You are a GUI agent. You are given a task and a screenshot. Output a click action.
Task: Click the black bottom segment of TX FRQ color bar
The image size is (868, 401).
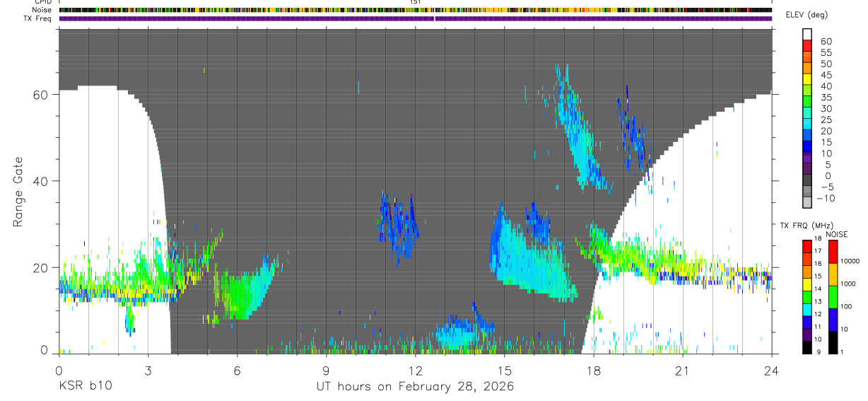click(x=807, y=347)
